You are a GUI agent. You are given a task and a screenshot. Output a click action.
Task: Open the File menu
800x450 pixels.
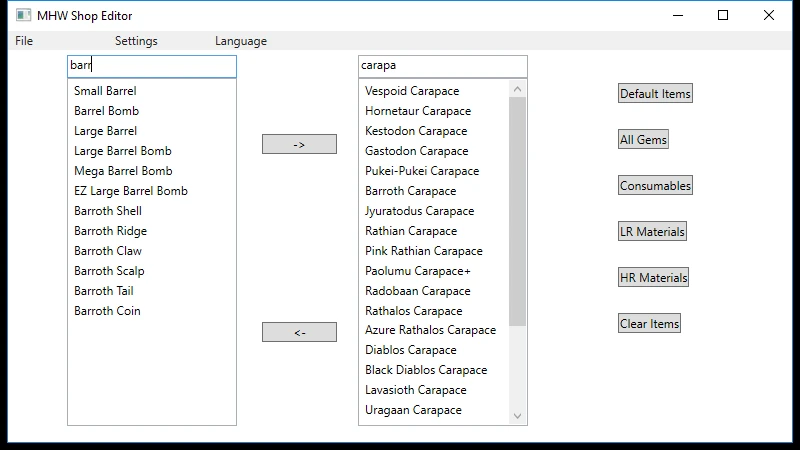point(24,41)
